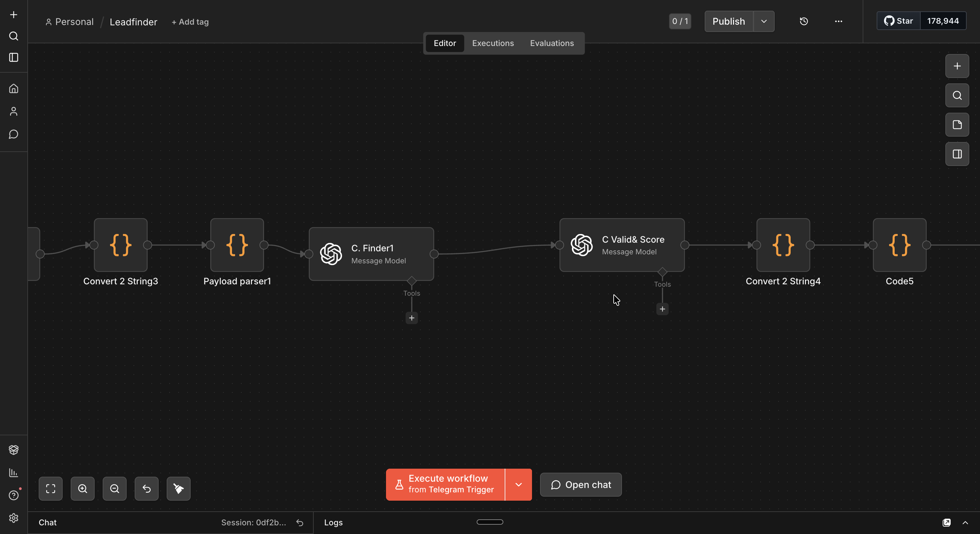Image resolution: width=980 pixels, height=534 pixels.
Task: Zoom in on the workflow canvas
Action: tap(83, 488)
